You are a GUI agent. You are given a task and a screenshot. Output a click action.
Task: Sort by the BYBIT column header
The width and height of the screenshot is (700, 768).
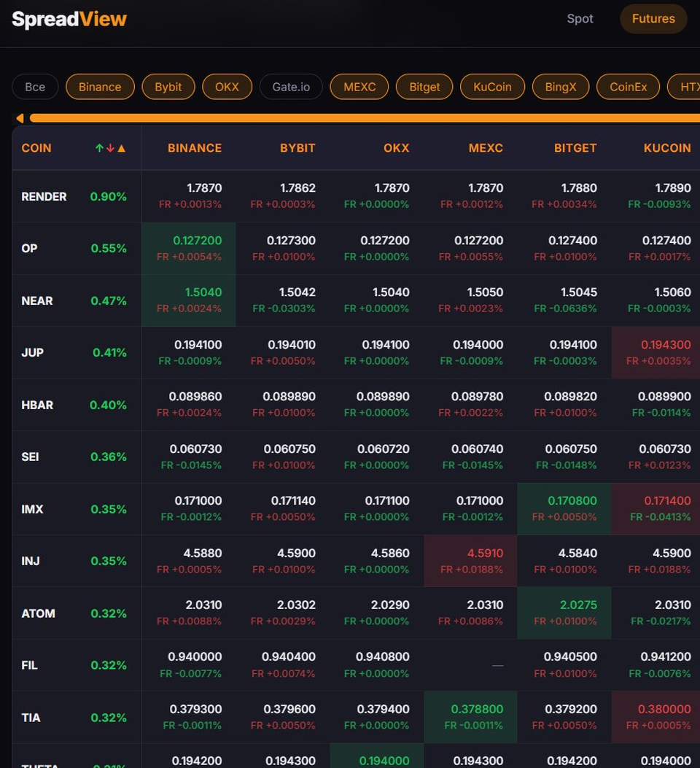[x=297, y=148]
